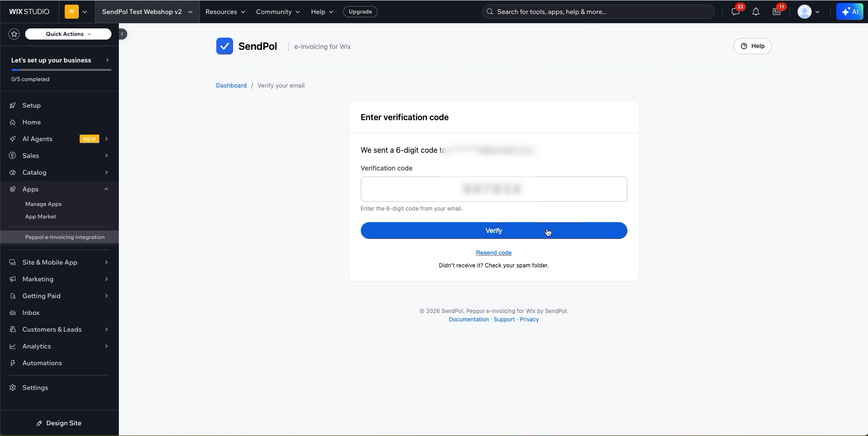Image resolution: width=868 pixels, height=436 pixels.
Task: Open the Privacy footer link
Action: [529, 320]
